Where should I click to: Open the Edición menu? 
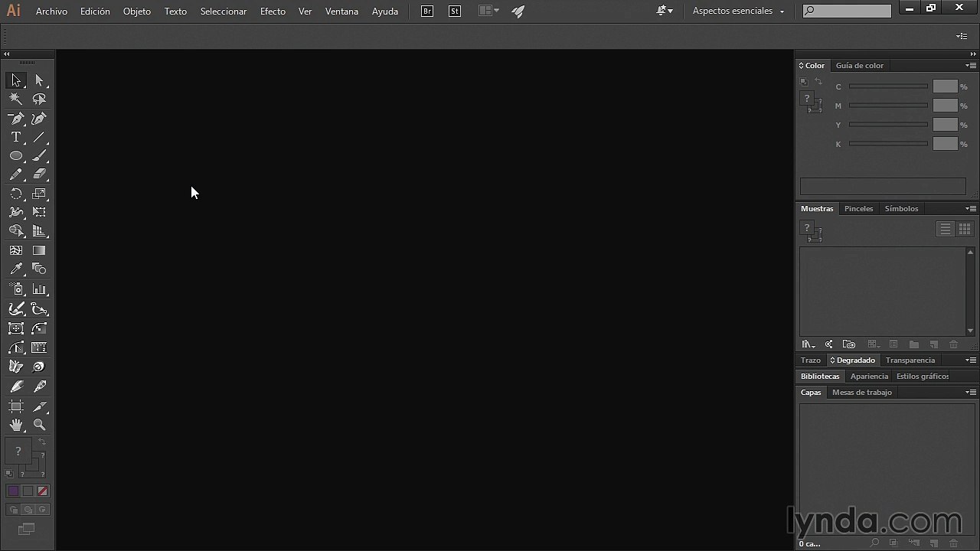pos(95,11)
